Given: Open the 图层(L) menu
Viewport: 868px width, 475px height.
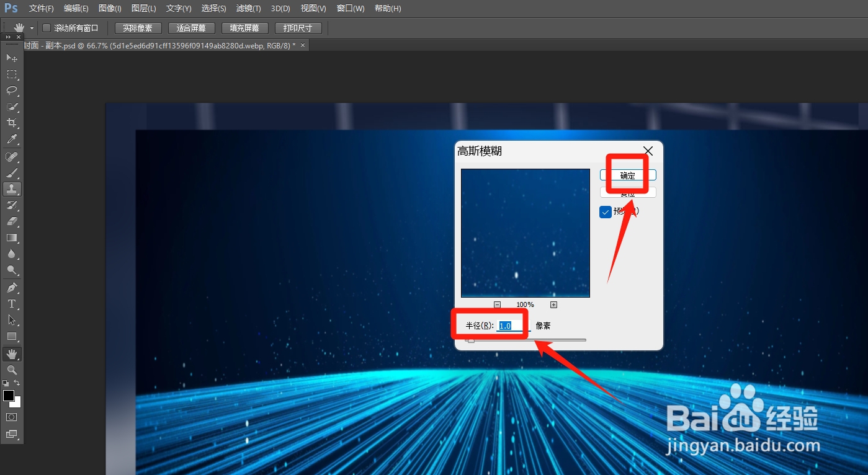Looking at the screenshot, I should 143,9.
